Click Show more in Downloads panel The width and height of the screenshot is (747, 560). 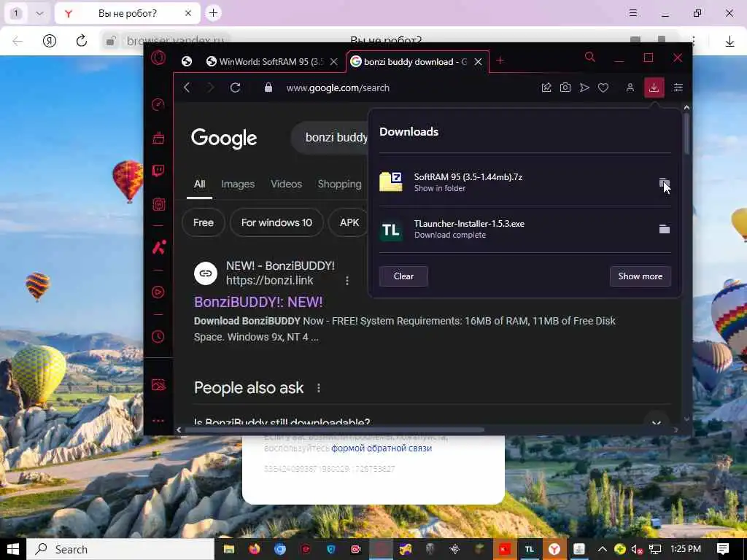[640, 276]
